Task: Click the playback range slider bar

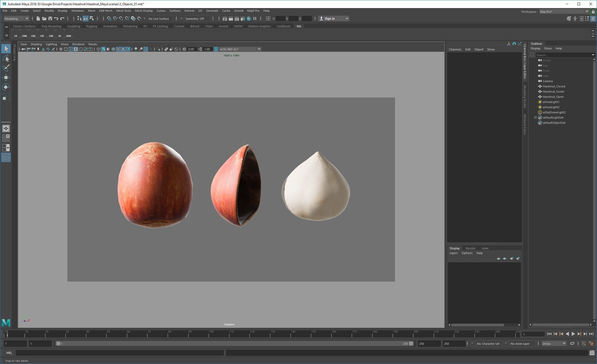Action: pos(234,343)
